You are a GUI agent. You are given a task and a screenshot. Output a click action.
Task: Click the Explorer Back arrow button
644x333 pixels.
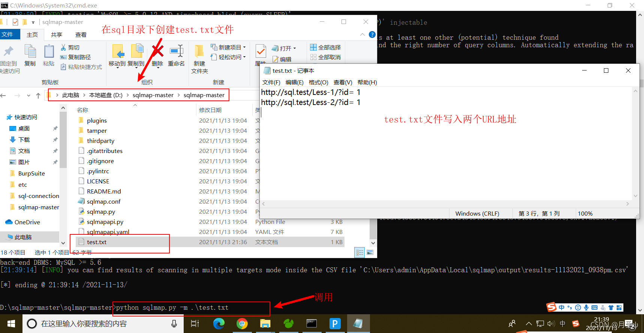tap(3, 96)
